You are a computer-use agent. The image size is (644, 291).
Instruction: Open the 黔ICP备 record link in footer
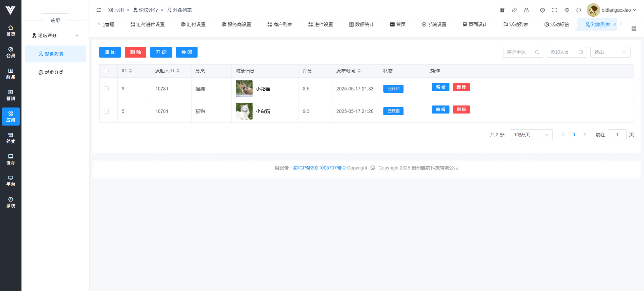[x=319, y=168]
